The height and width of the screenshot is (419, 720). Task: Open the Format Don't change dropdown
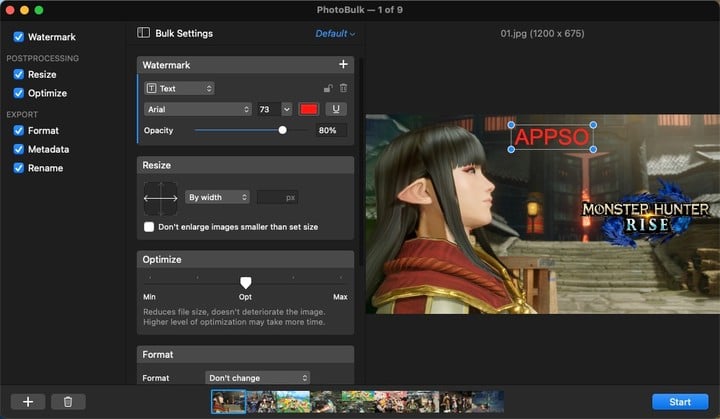(x=258, y=378)
